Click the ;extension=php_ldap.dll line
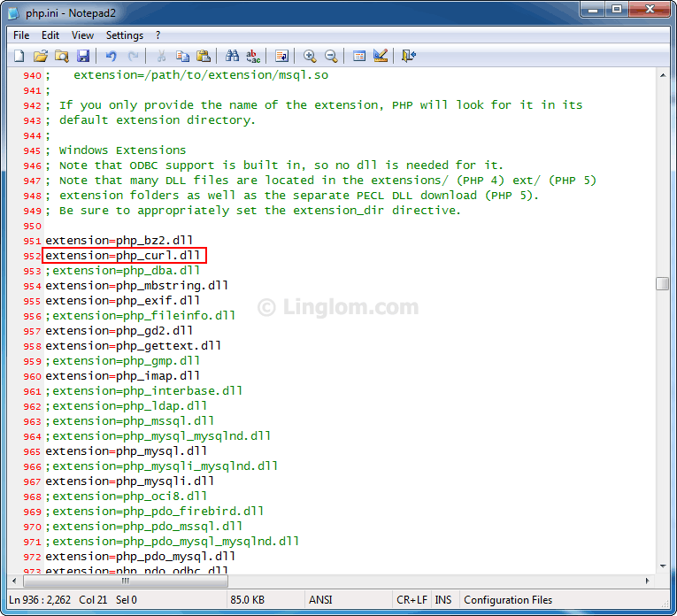This screenshot has width=677, height=616. click(x=127, y=406)
